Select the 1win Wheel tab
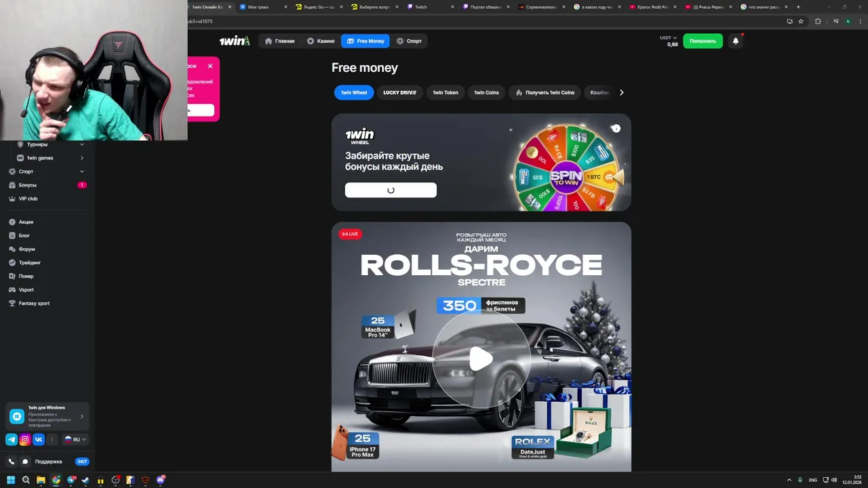 pos(354,93)
